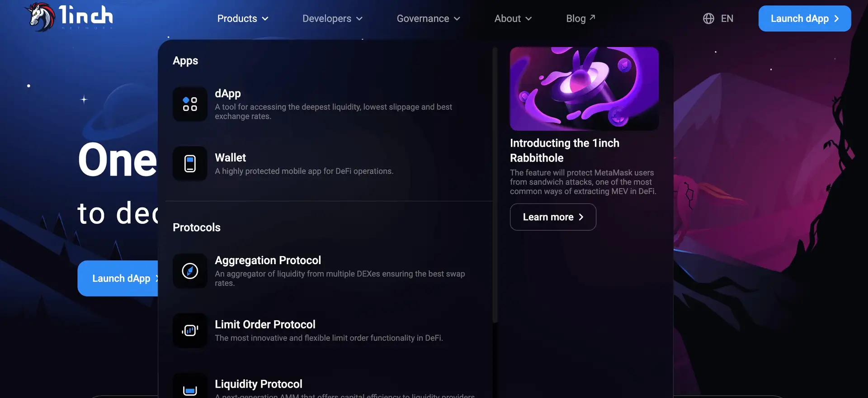
Task: Select the Aggregation Protocol menu title
Action: (268, 261)
